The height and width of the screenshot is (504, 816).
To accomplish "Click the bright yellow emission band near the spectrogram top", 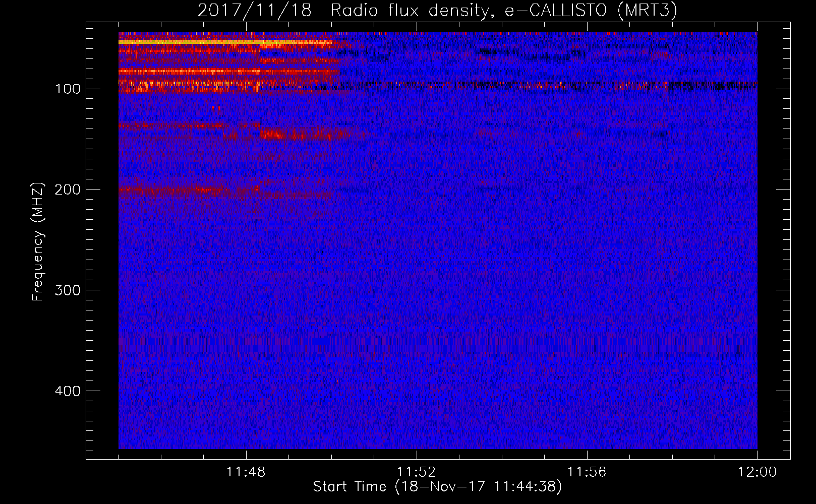I will click(225, 42).
